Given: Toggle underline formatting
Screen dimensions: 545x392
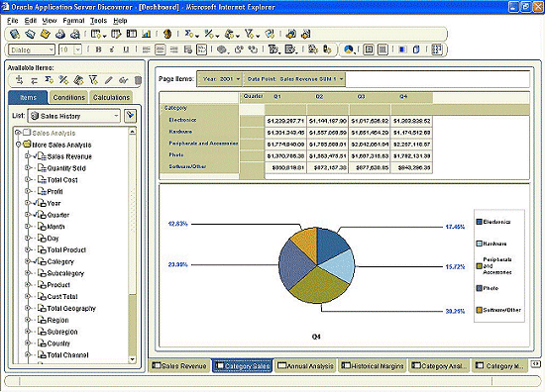Looking at the screenshot, I should 126,49.
